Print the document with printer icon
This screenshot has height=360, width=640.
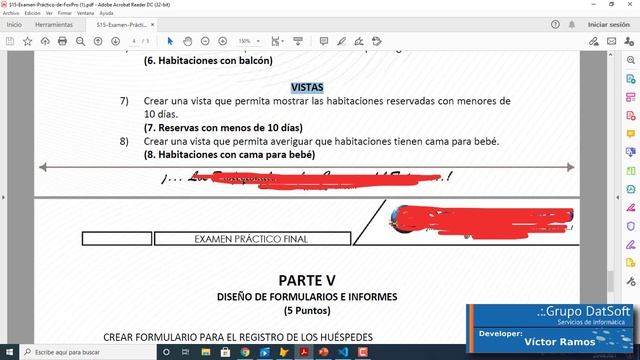click(x=62, y=41)
